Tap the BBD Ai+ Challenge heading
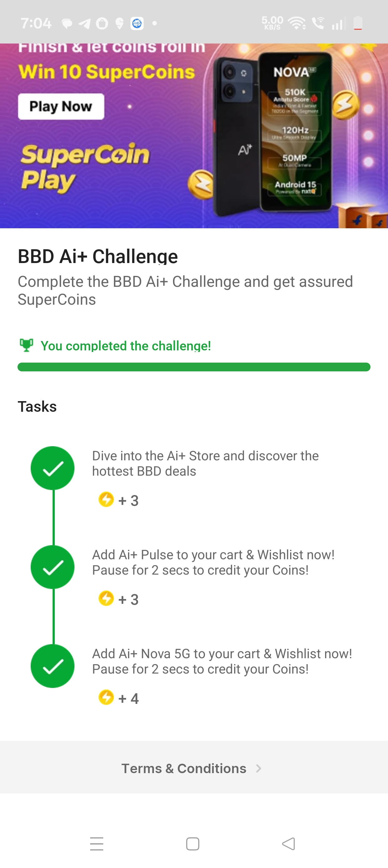This screenshot has height=868, width=388. (98, 256)
